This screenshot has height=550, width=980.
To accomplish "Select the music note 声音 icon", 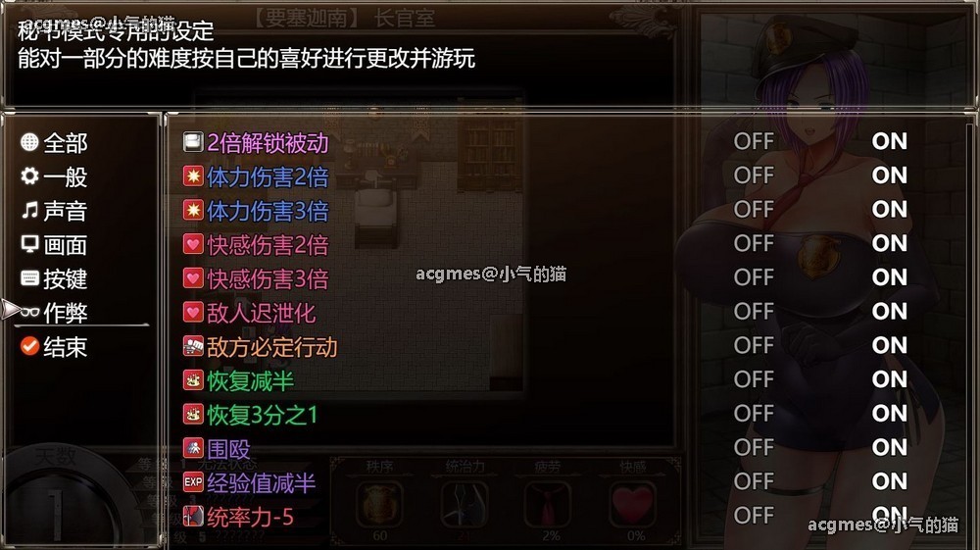I will coord(29,211).
